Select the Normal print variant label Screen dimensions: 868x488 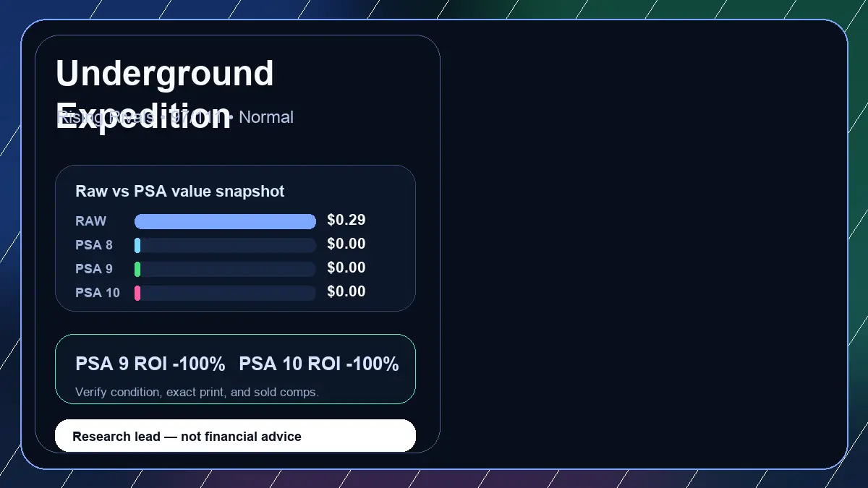click(x=266, y=117)
